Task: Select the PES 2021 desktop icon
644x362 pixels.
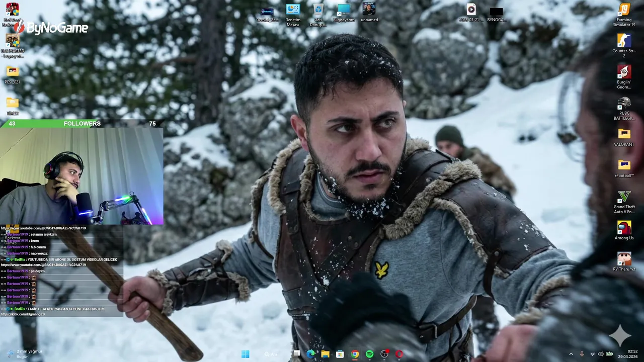Action: click(x=12, y=75)
